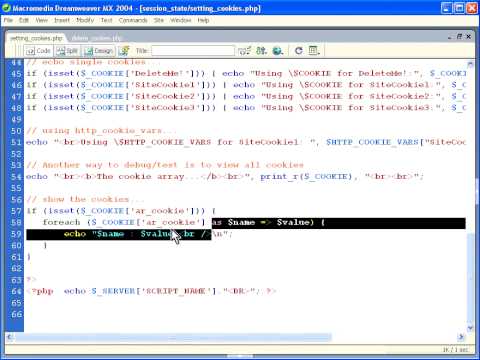Screen dimensions: 480x360
Task: Open the Site menu
Action: pyautogui.click(x=159, y=20)
